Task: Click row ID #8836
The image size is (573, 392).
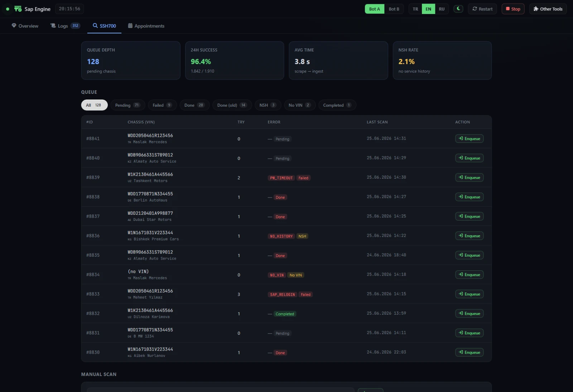Action: 93,236
